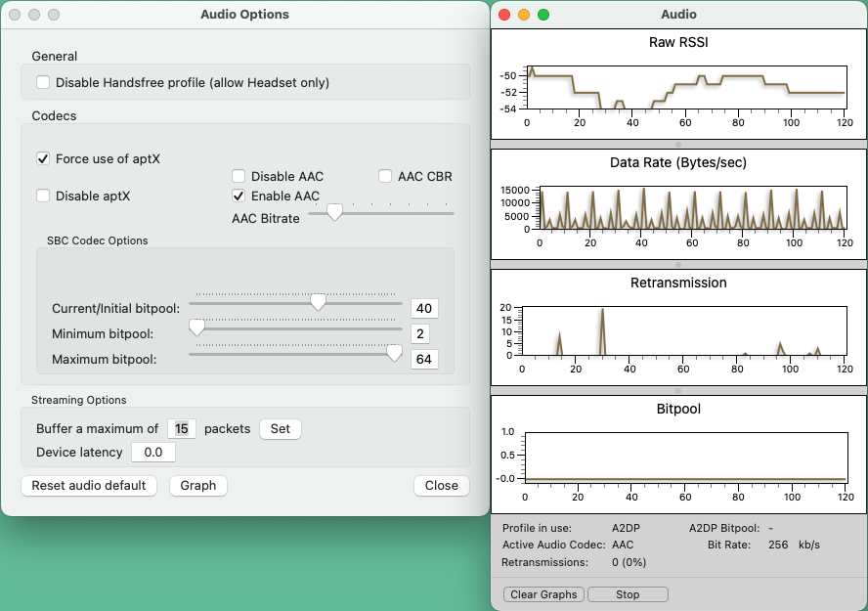This screenshot has width=868, height=611.
Task: Close the Audio window with red button
Action: point(504,15)
